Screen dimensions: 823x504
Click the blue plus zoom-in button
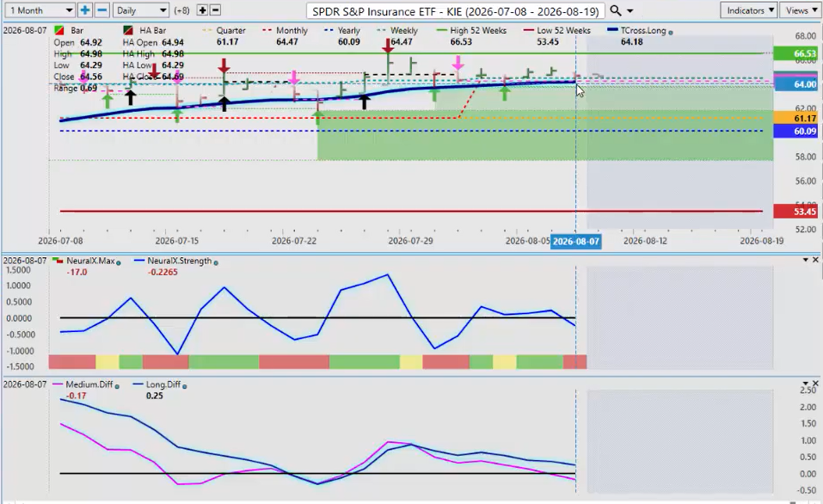click(85, 10)
